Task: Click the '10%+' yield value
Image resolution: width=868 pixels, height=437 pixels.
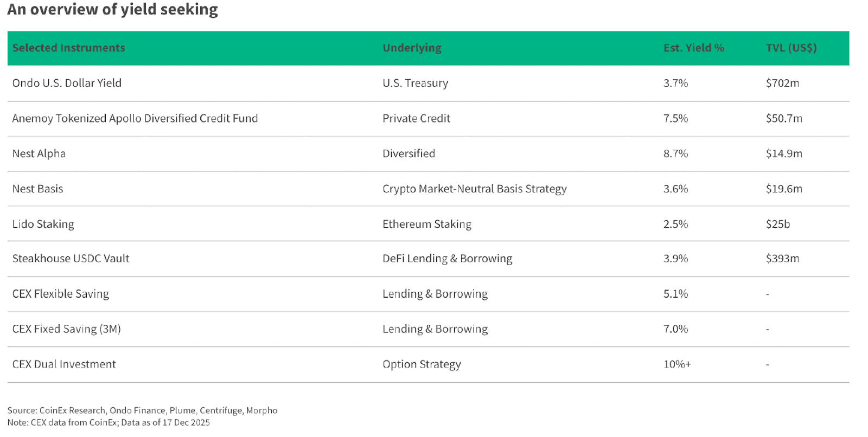Action: coord(677,364)
